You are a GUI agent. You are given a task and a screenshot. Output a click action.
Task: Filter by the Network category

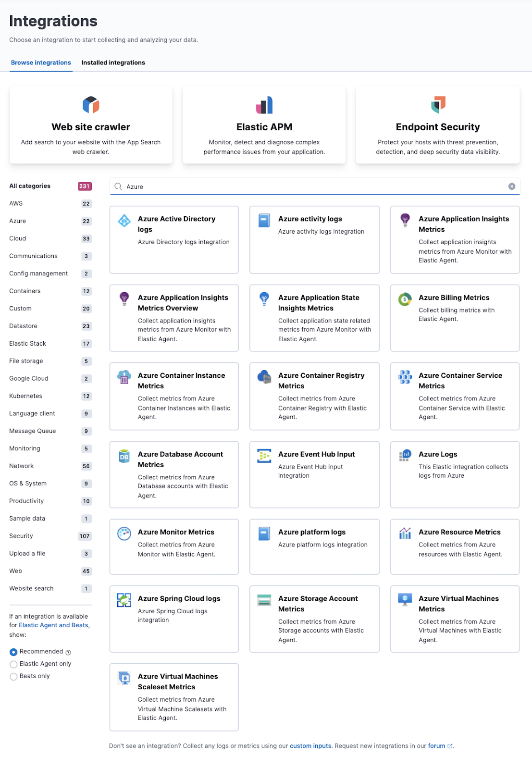coord(50,466)
